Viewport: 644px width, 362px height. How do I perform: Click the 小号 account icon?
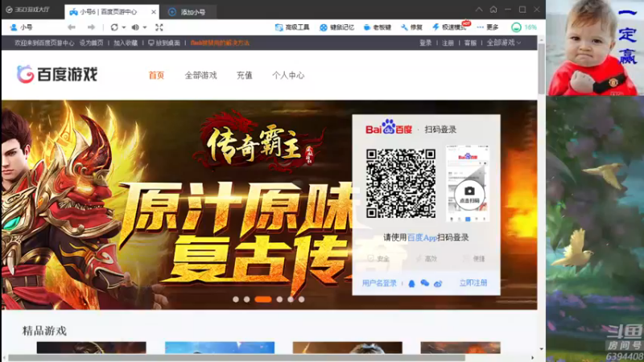pos(14,27)
